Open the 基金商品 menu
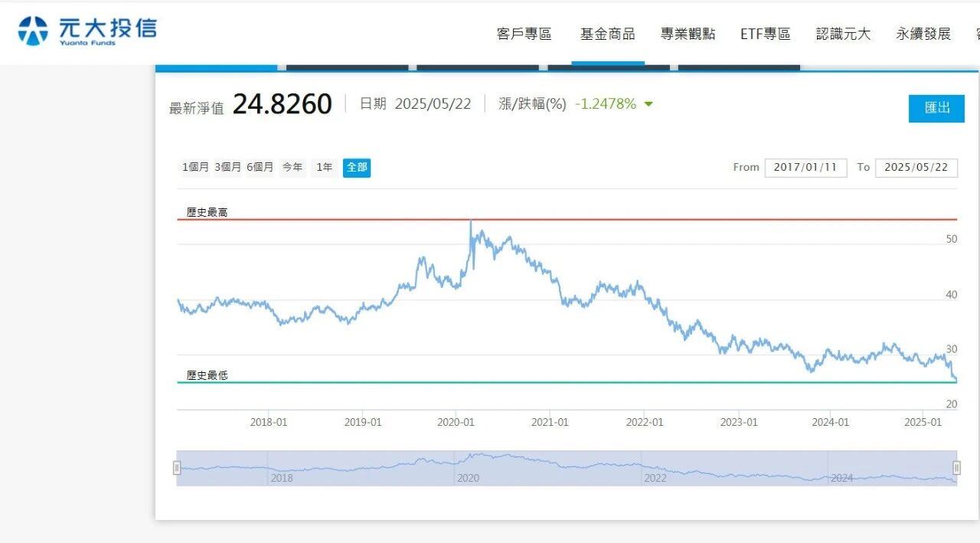The width and height of the screenshot is (980, 543). point(607,34)
